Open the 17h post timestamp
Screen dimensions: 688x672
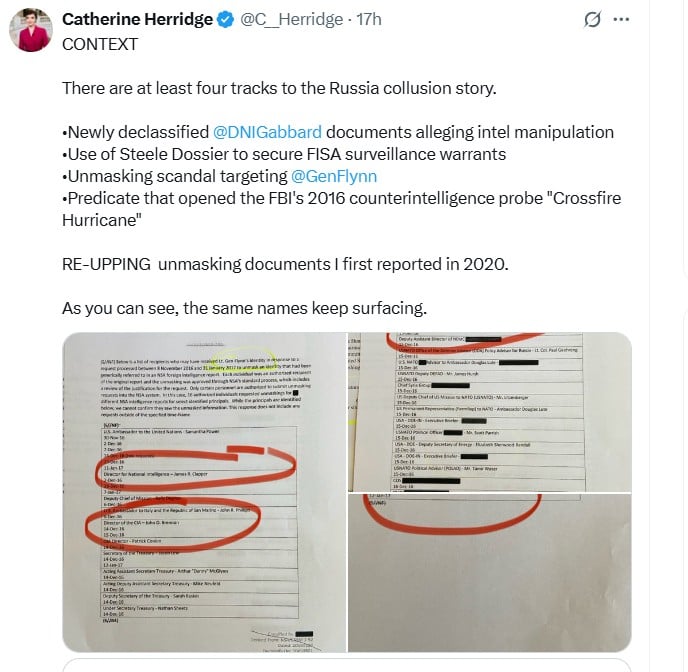[x=369, y=19]
